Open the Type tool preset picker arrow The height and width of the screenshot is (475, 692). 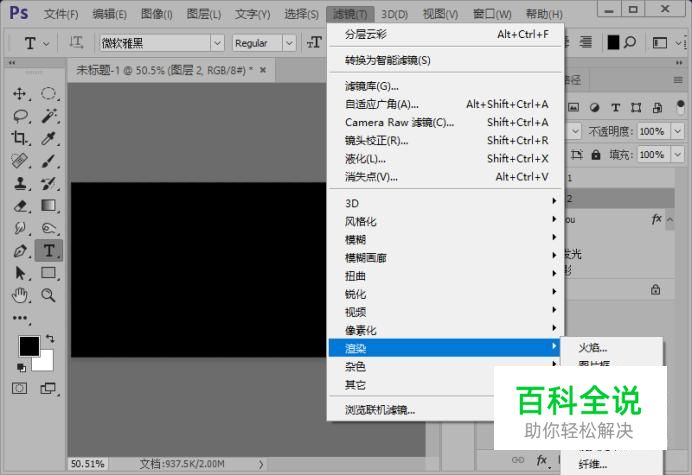pyautogui.click(x=46, y=43)
